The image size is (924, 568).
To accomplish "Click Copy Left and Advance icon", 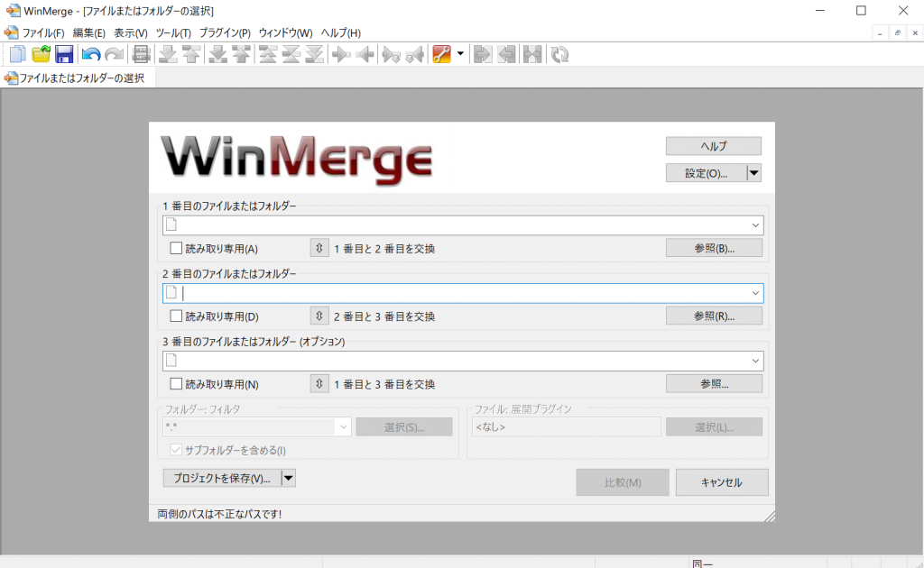I will pyautogui.click(x=415, y=55).
